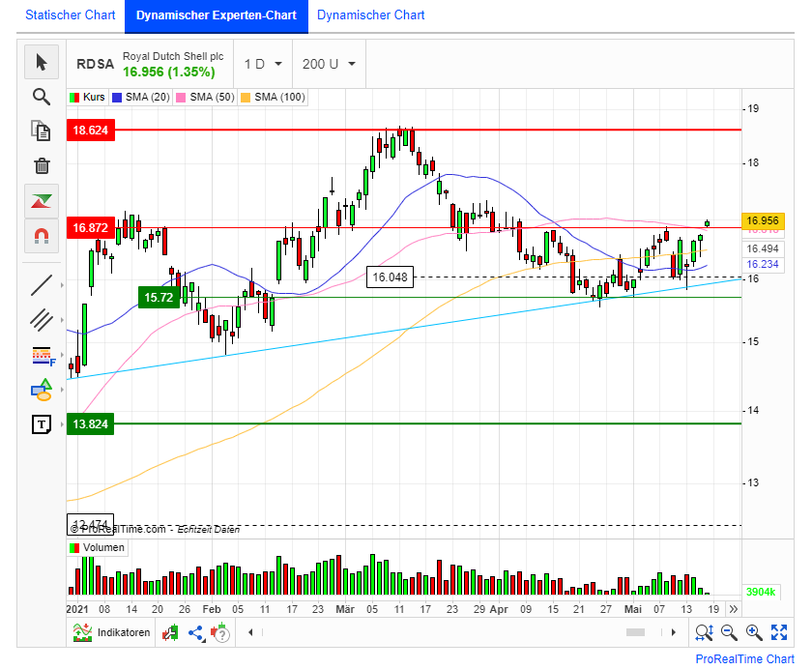Click the blue SMA (20) color swatch
This screenshot has height=670, width=812.
117,98
